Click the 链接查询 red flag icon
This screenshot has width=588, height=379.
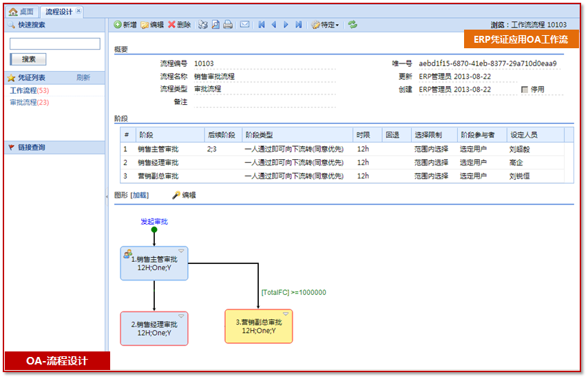[11, 147]
